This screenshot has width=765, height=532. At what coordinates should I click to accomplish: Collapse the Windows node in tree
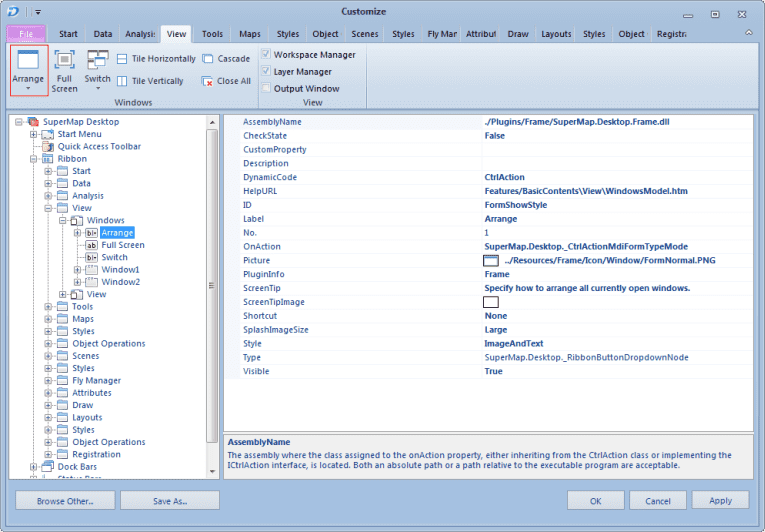click(63, 220)
